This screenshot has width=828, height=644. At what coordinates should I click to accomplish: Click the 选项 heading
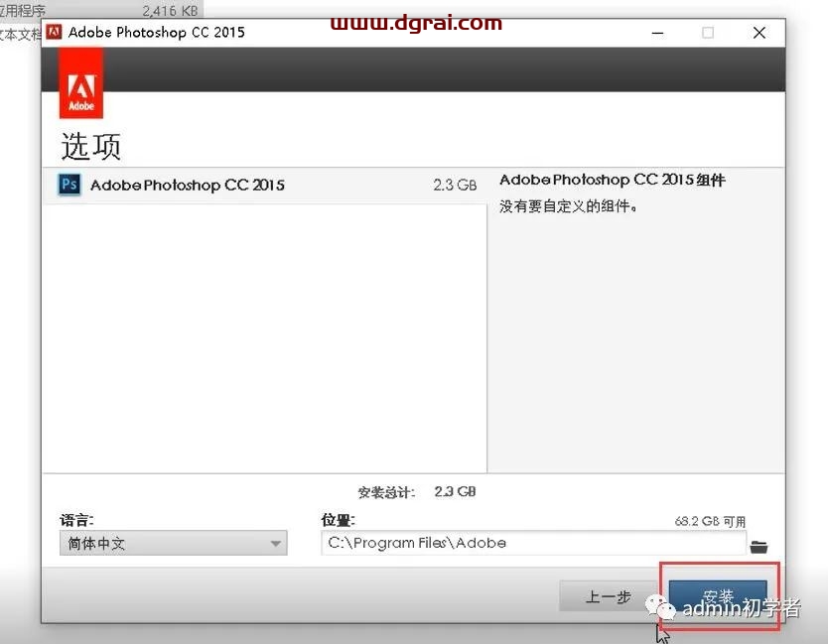point(90,146)
